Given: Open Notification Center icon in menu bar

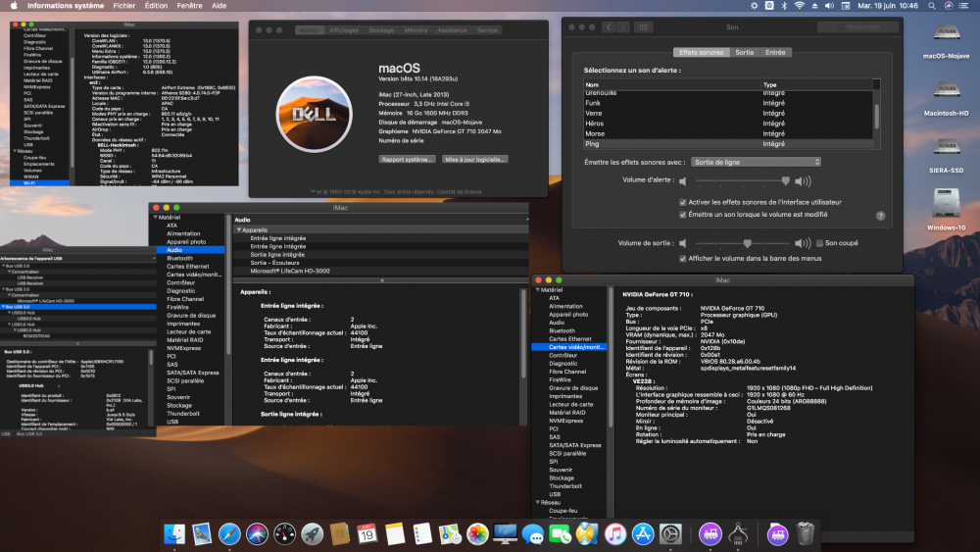Looking at the screenshot, I should pos(965,6).
